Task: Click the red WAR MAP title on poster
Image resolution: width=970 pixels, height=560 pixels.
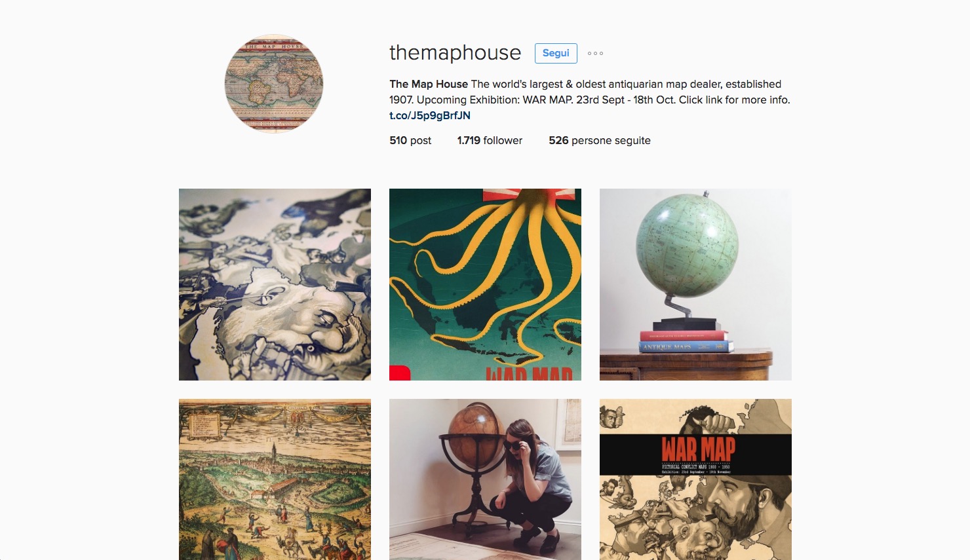Action: 698,450
